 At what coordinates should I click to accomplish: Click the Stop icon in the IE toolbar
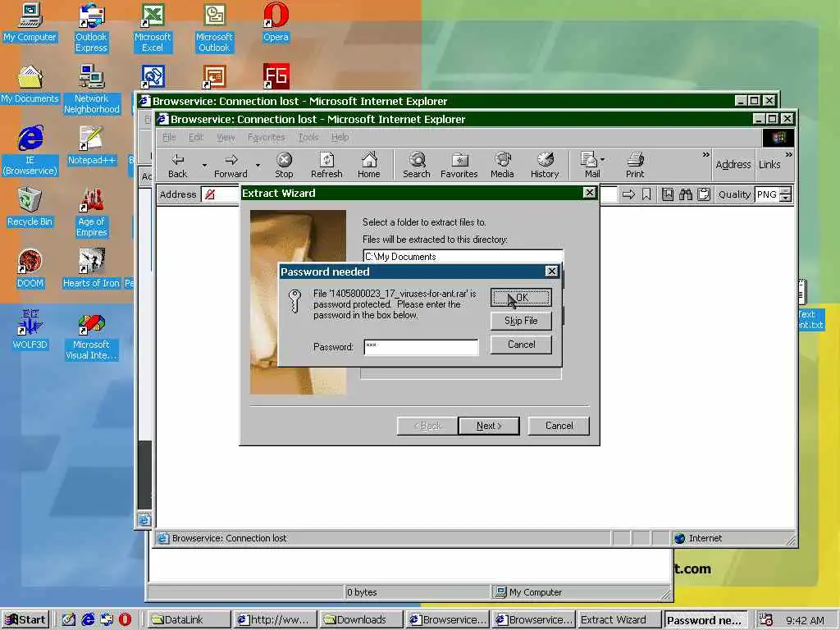click(284, 165)
